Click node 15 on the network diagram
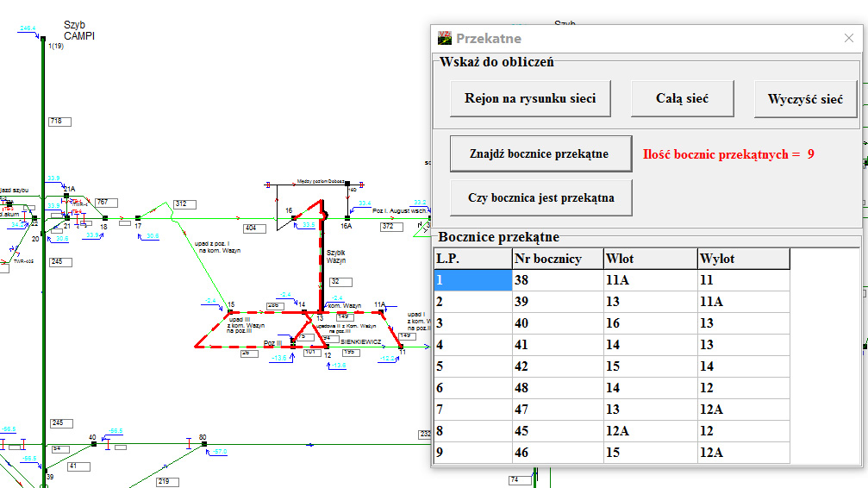868x488 pixels. 230,312
